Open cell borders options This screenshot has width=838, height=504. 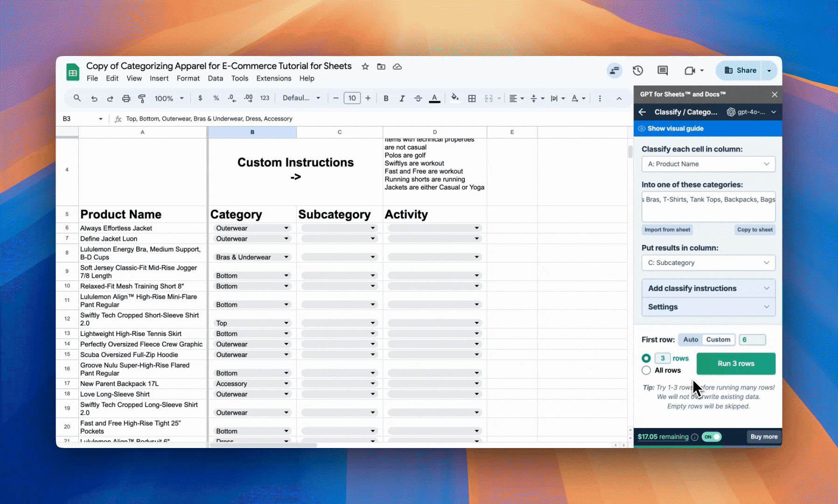[x=472, y=98]
